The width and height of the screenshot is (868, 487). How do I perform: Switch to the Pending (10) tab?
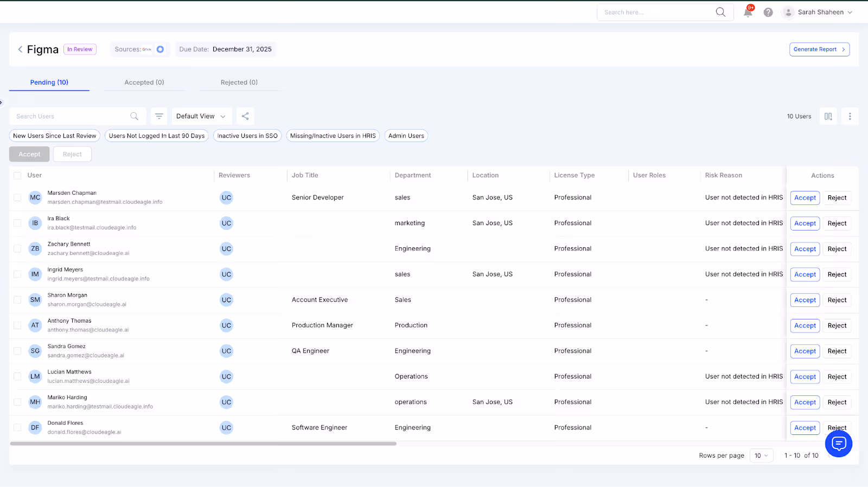tap(49, 82)
